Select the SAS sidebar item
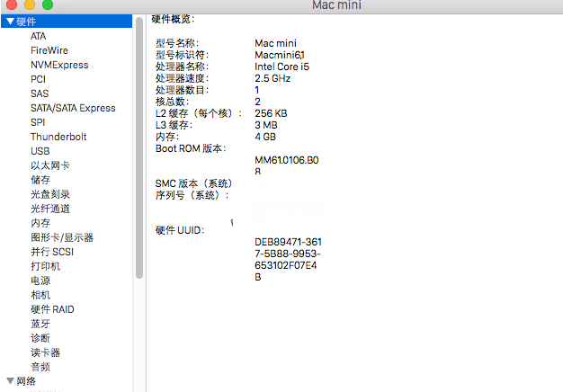The height and width of the screenshot is (392, 563). (40, 94)
